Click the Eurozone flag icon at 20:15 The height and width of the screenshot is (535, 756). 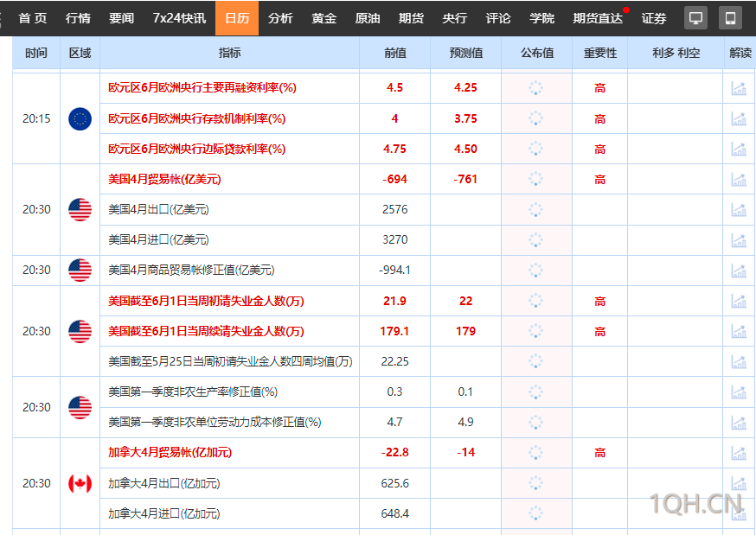pyautogui.click(x=80, y=118)
